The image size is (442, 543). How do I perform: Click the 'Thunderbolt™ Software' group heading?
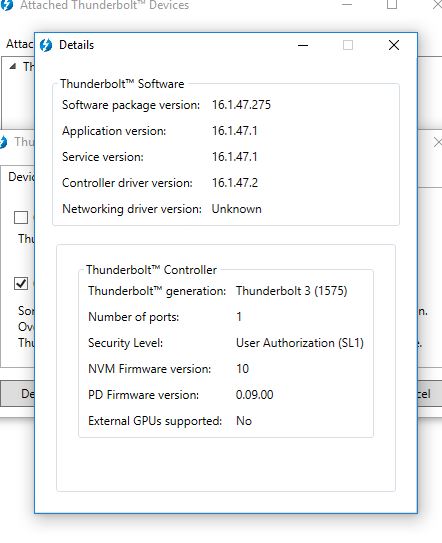[x=122, y=84]
